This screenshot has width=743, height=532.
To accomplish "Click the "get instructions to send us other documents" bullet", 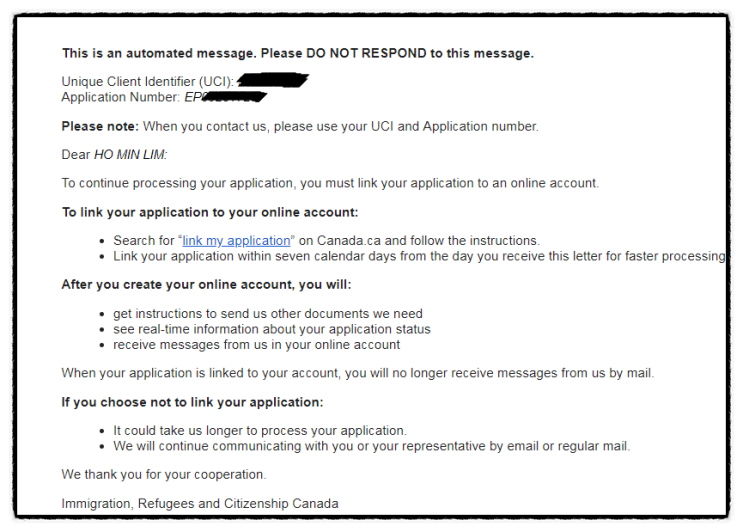I will point(267,314).
